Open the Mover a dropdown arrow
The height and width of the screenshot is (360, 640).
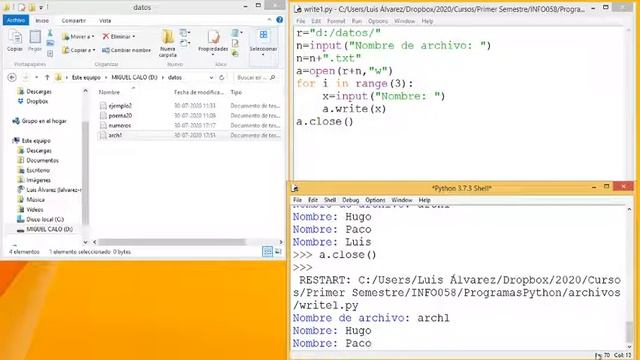(93, 37)
